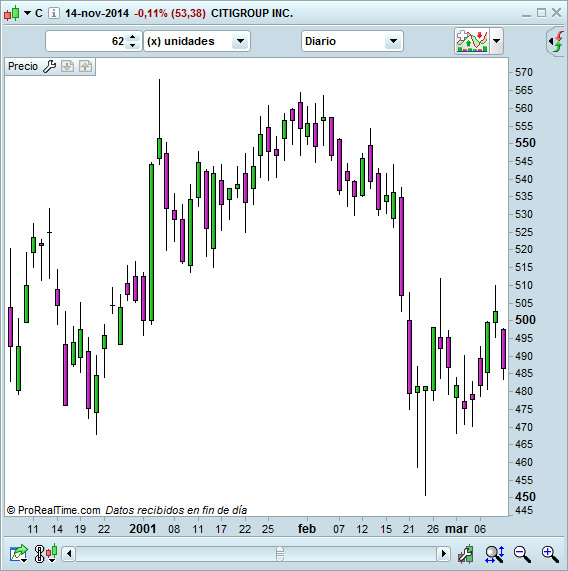Viewport: 568px width, 571px height.
Task: Increase units count with up stepper arrow
Action: point(133,37)
